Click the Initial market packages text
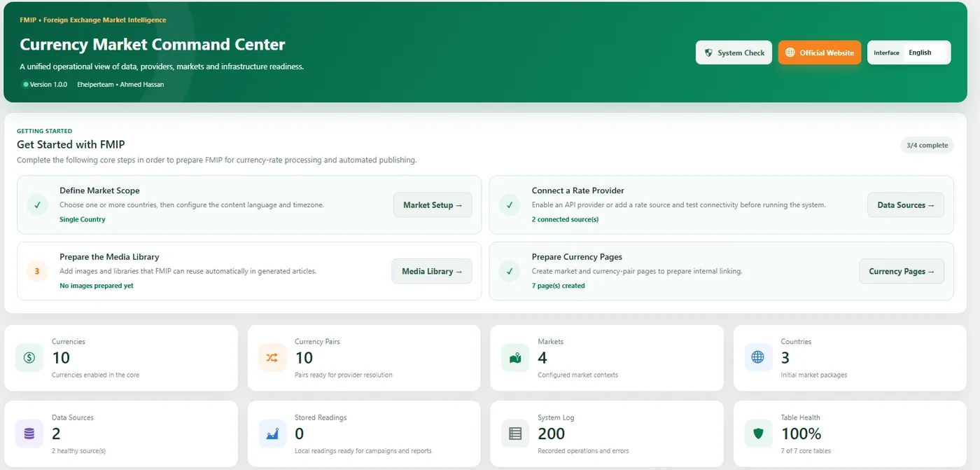Viewport: 980px width, 470px height. [813, 375]
